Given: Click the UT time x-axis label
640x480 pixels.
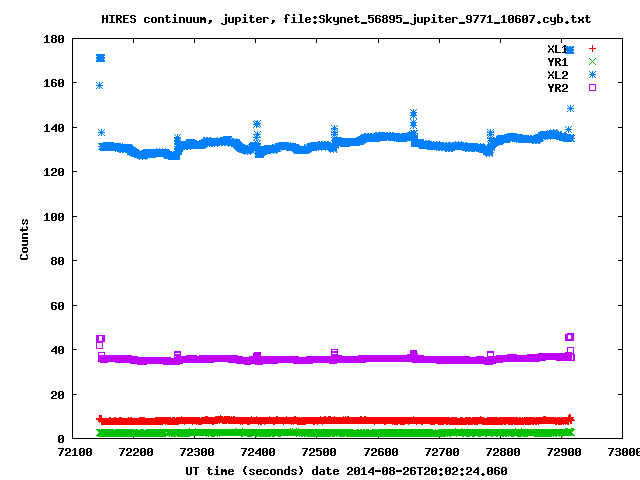Looking at the screenshot, I should click(346, 471).
